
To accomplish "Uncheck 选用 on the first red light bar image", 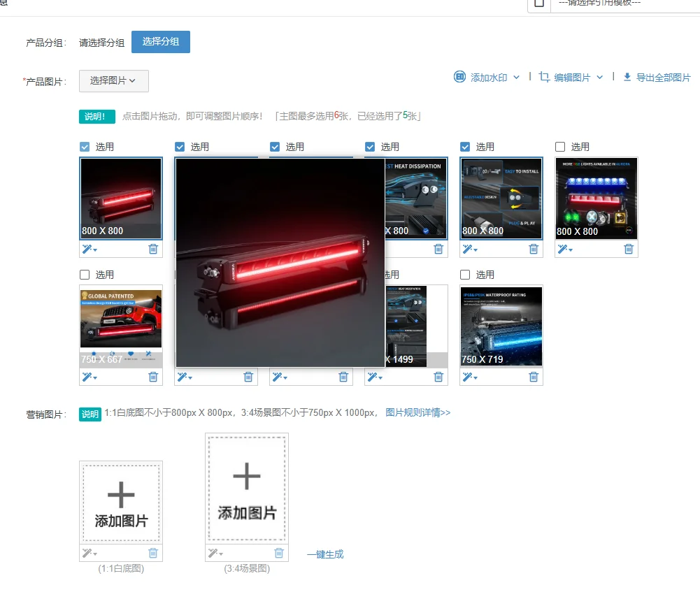I will pyautogui.click(x=85, y=147).
